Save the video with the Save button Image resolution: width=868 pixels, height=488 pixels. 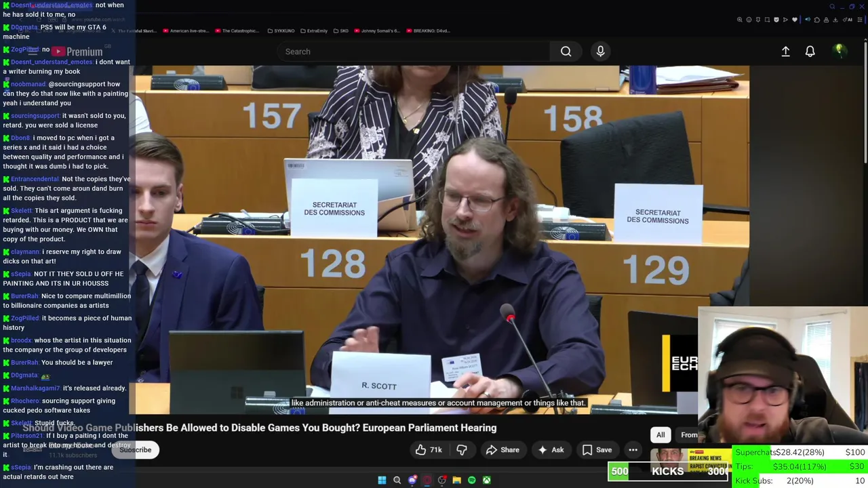tap(597, 450)
